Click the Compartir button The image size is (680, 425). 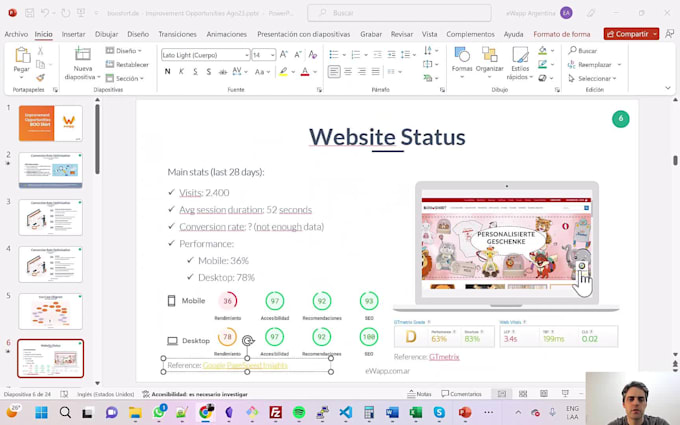(x=628, y=34)
